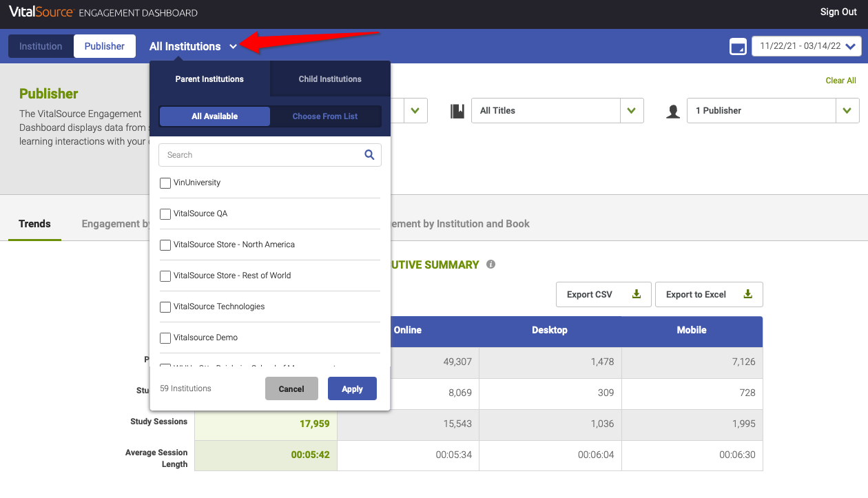Click the 7,126 Mobile cell
This screenshot has height=498, width=868.
coord(744,362)
